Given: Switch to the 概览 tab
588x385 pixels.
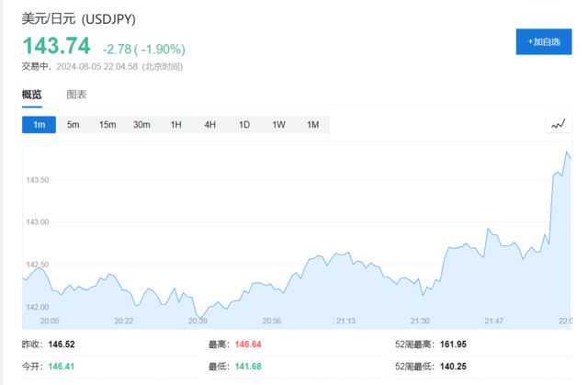Looking at the screenshot, I should (x=31, y=95).
